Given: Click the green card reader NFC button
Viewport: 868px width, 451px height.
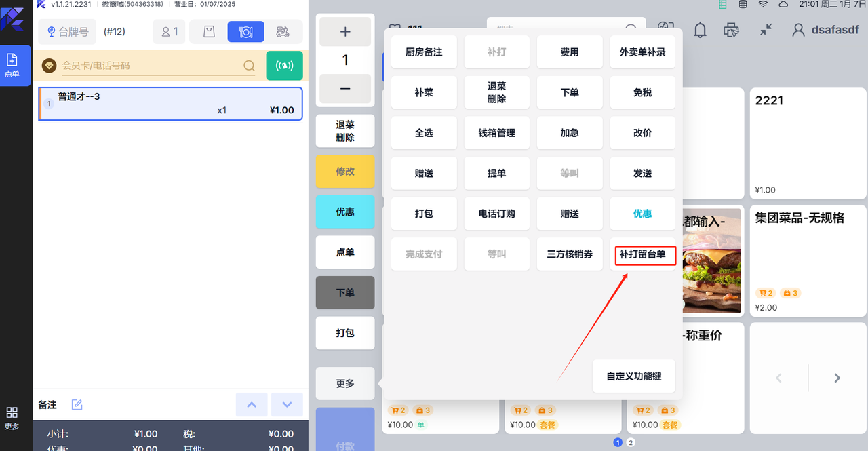Looking at the screenshot, I should pos(284,66).
